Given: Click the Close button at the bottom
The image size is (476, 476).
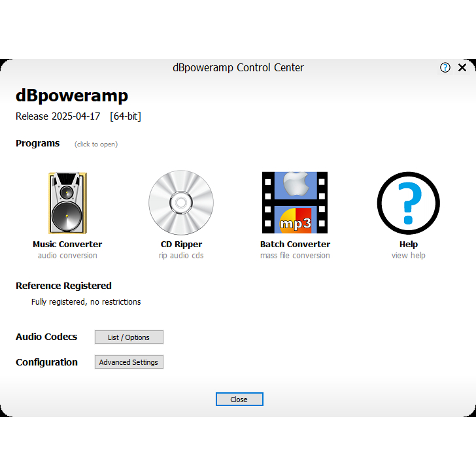Looking at the screenshot, I should (239, 399).
